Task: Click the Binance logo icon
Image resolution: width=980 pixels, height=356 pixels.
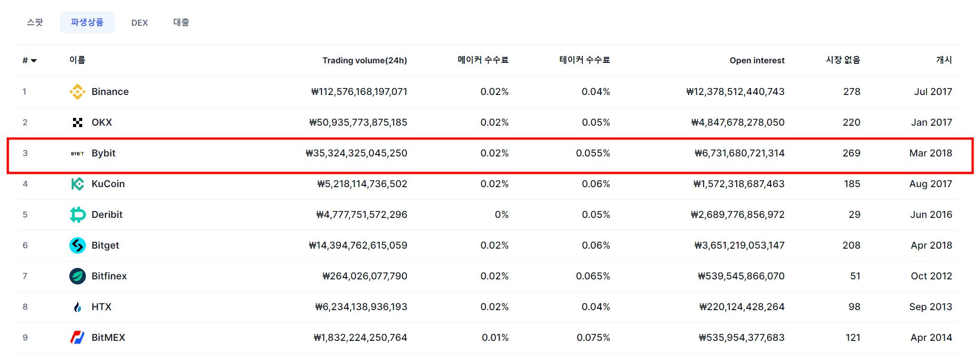Action: pos(77,92)
